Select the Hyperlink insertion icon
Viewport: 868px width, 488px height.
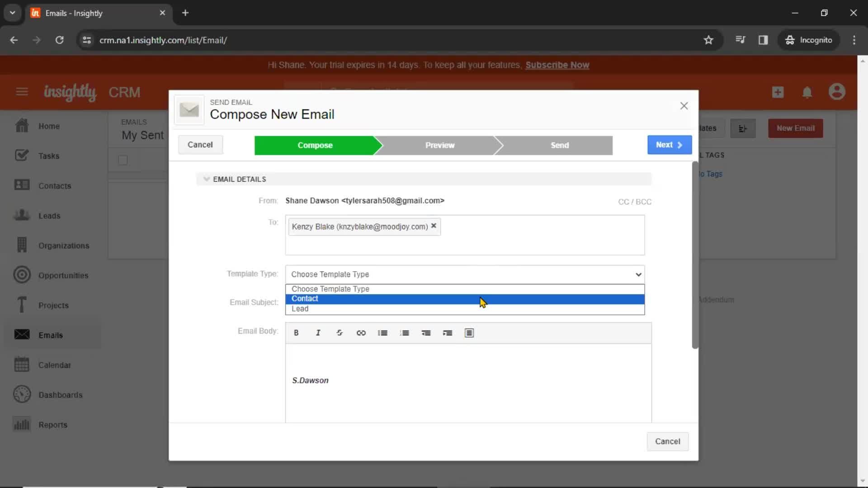tap(361, 333)
